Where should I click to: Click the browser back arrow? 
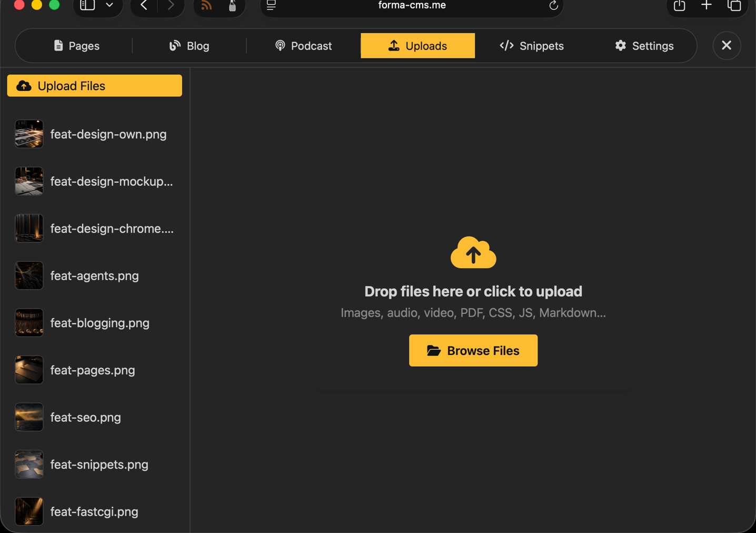(x=144, y=5)
